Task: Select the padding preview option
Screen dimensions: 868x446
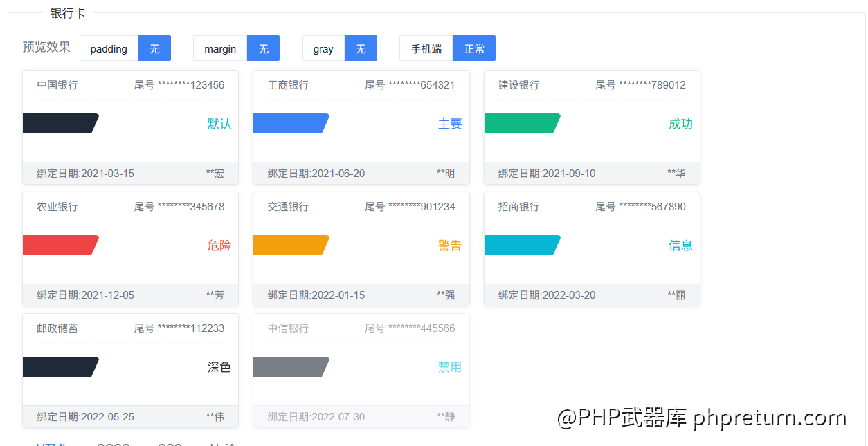Action: click(109, 48)
